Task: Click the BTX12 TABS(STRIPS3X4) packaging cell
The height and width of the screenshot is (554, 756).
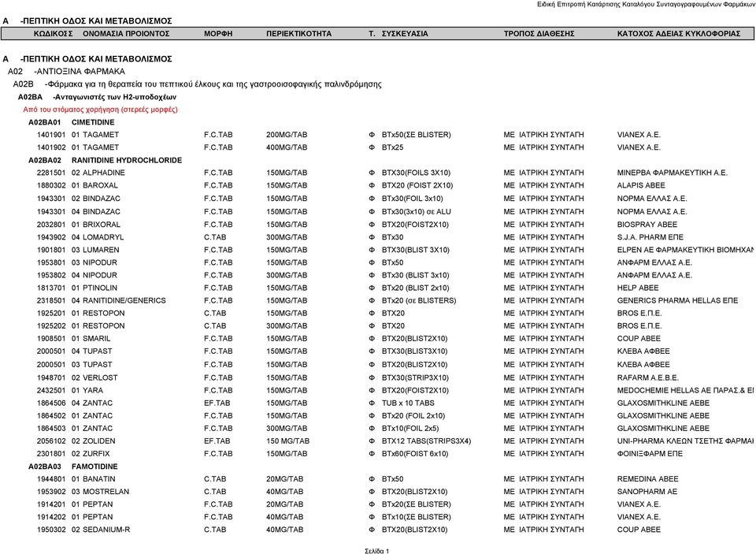Action: 427,441
